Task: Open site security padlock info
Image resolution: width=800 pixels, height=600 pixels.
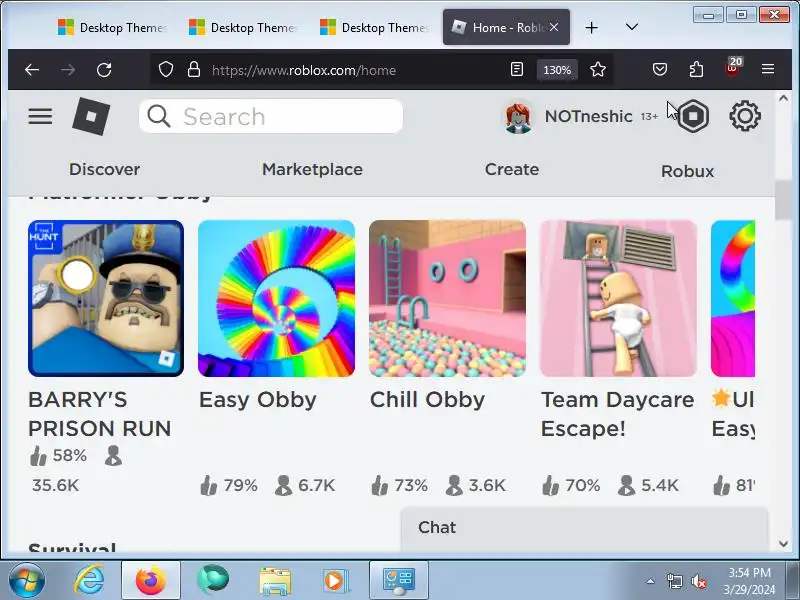Action: pos(194,69)
